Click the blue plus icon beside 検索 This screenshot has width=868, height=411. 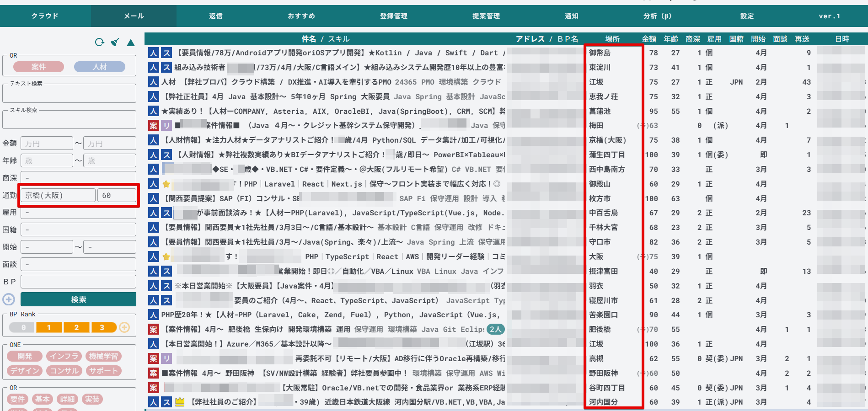[x=9, y=299]
